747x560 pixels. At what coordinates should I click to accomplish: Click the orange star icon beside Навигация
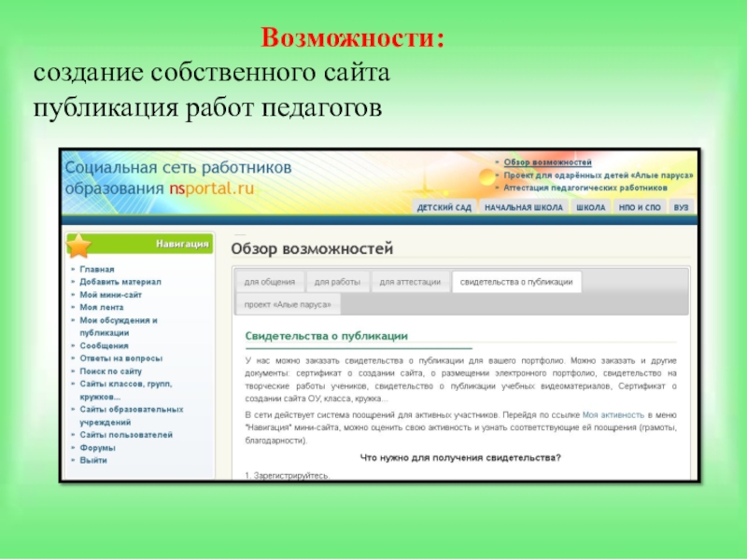78,245
